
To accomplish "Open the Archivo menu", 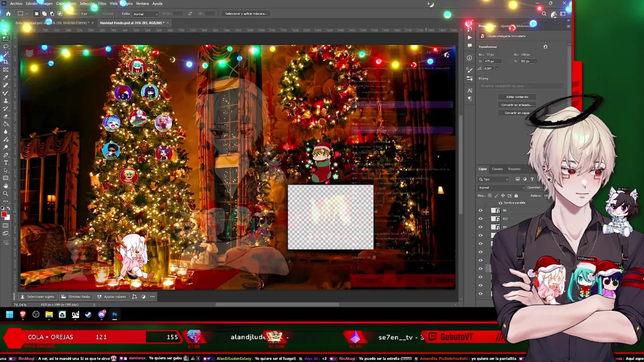I will click(x=16, y=4).
